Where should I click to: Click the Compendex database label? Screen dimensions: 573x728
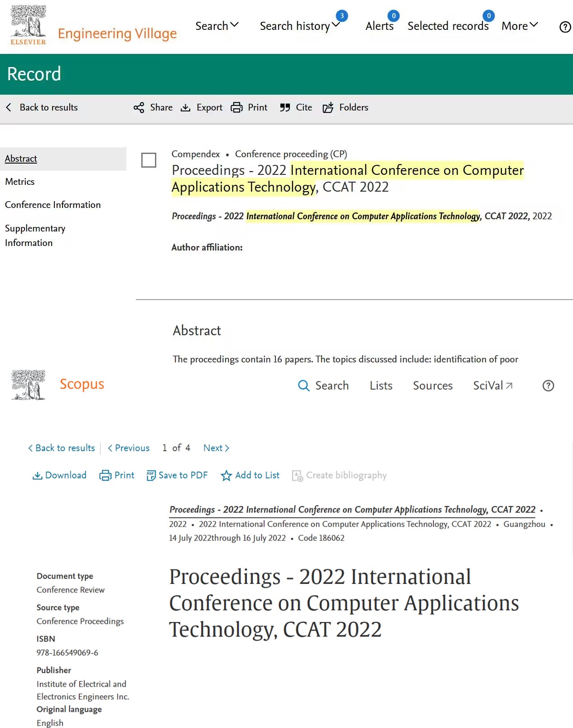pyautogui.click(x=196, y=154)
